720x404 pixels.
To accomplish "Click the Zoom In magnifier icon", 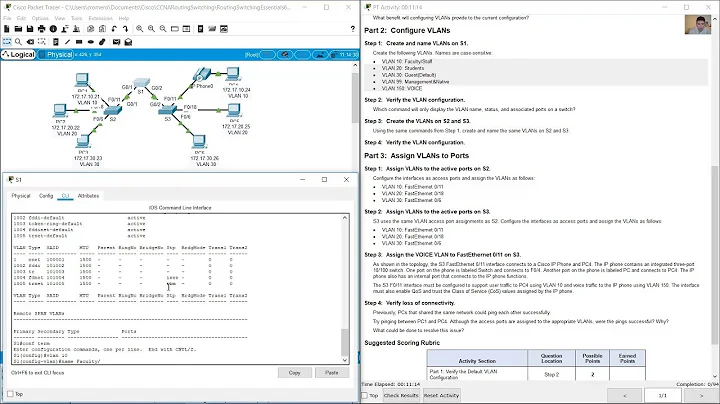I will tap(140, 29).
